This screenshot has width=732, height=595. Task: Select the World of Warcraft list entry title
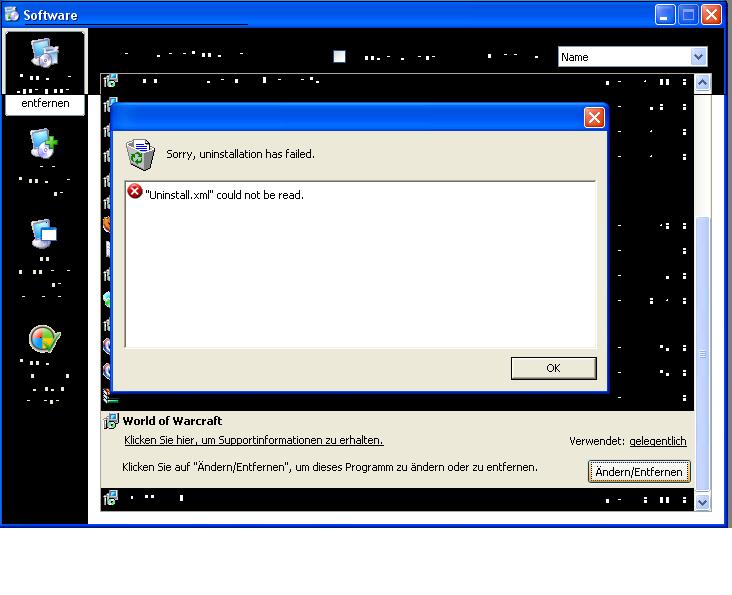point(172,421)
